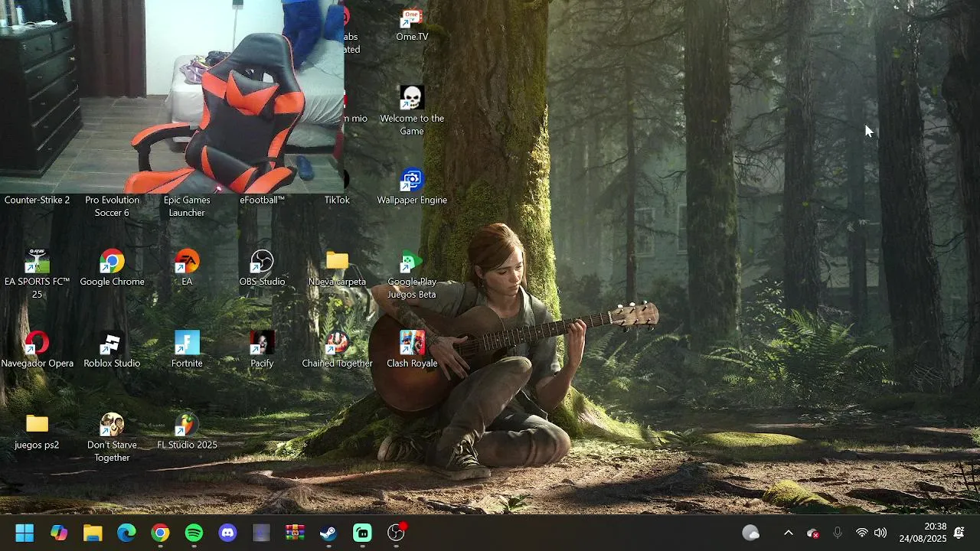Open Google Chrome desktop shortcut
Screen dimensions: 980x551
tap(112, 269)
